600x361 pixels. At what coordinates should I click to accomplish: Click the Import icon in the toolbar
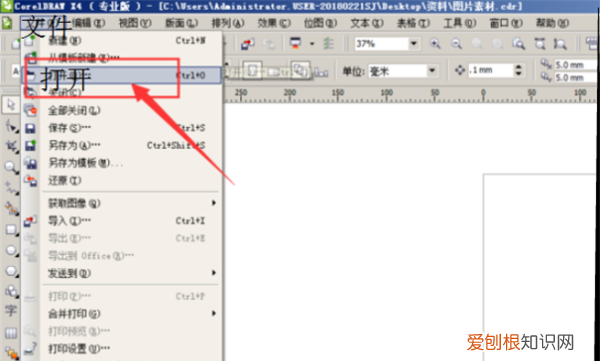(248, 44)
